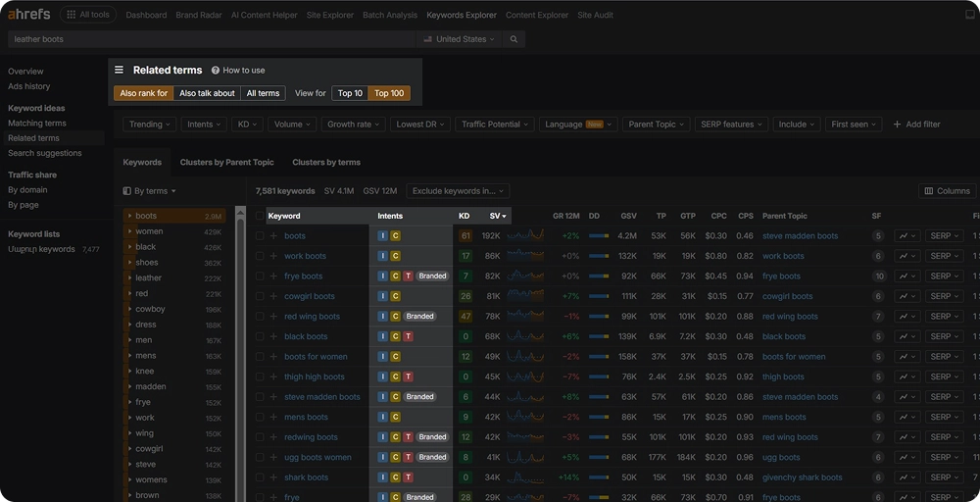This screenshot has height=502, width=980.
Task: Click the By terms panel icon
Action: coord(126,190)
